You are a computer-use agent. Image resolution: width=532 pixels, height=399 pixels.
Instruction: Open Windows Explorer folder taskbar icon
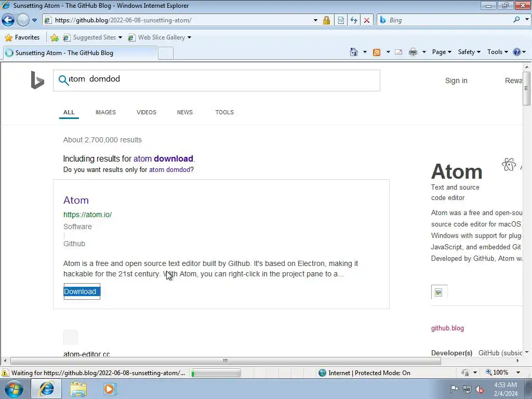coord(78,389)
